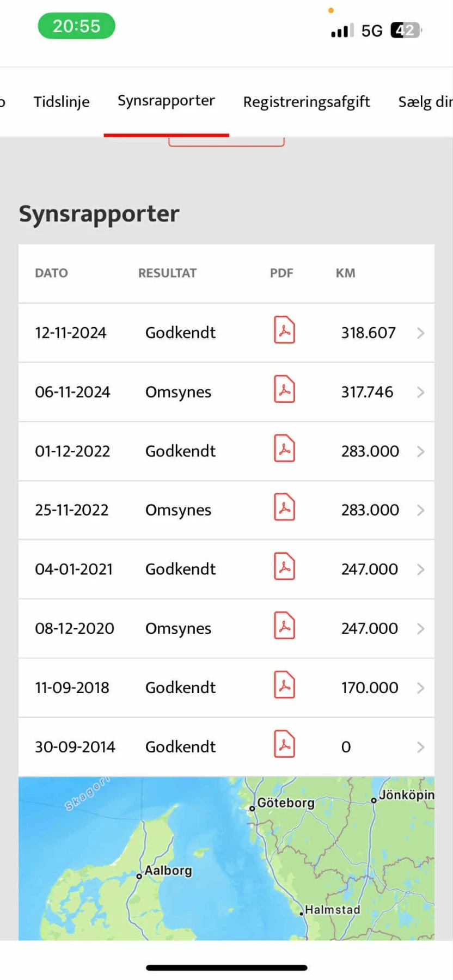Expand the 30-09-2014 row chevron
453x980 pixels.
point(420,747)
